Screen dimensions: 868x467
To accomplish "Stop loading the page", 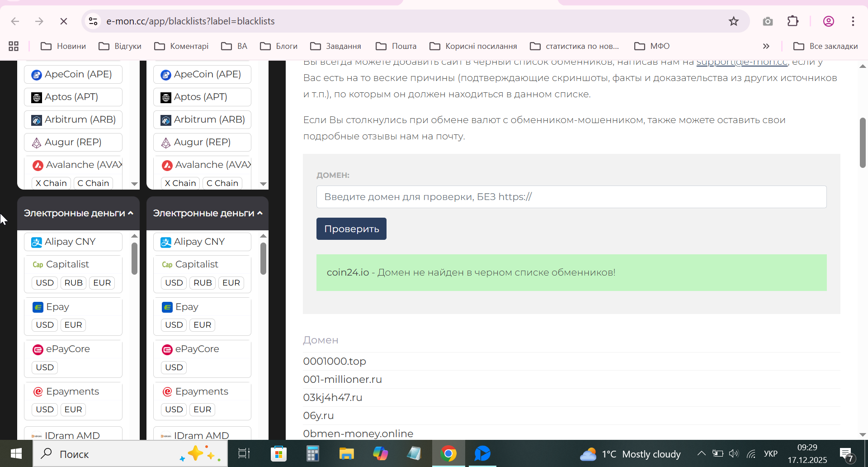I will point(64,21).
